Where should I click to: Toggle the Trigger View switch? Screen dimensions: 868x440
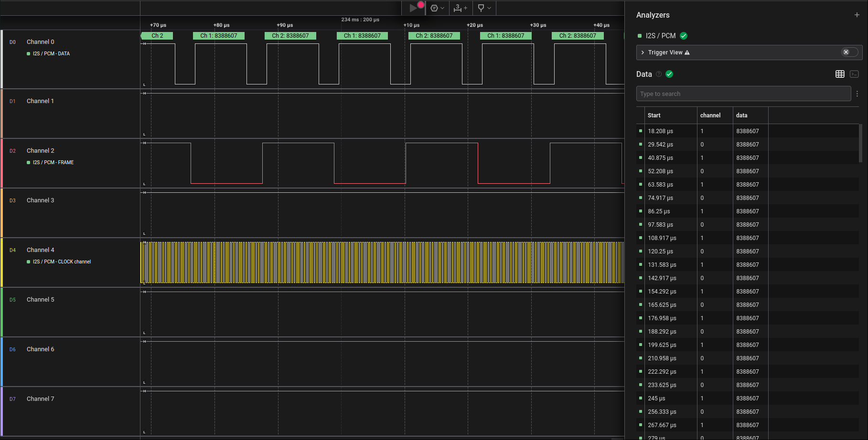(849, 52)
